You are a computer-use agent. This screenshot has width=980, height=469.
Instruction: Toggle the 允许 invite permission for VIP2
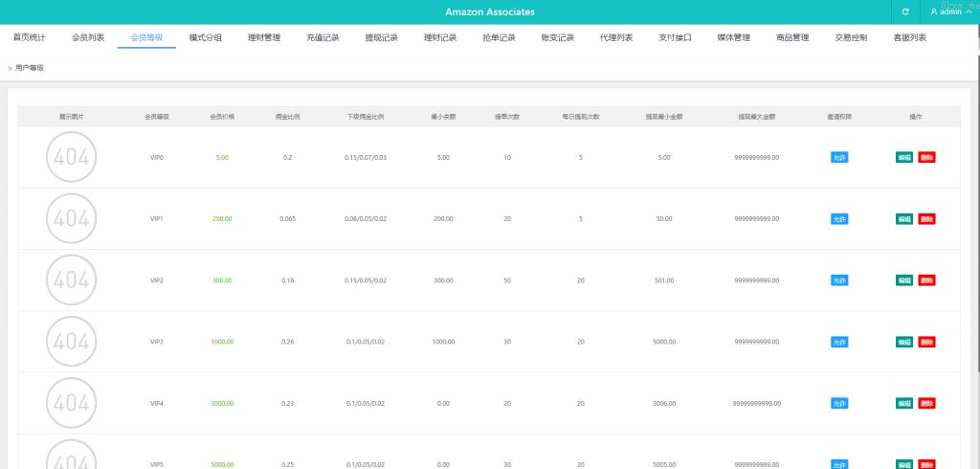[x=839, y=280]
